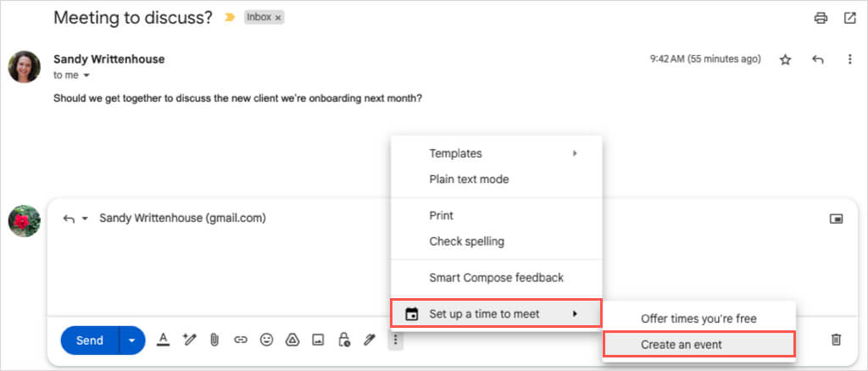
Task: Choose Create an event
Action: tap(699, 345)
